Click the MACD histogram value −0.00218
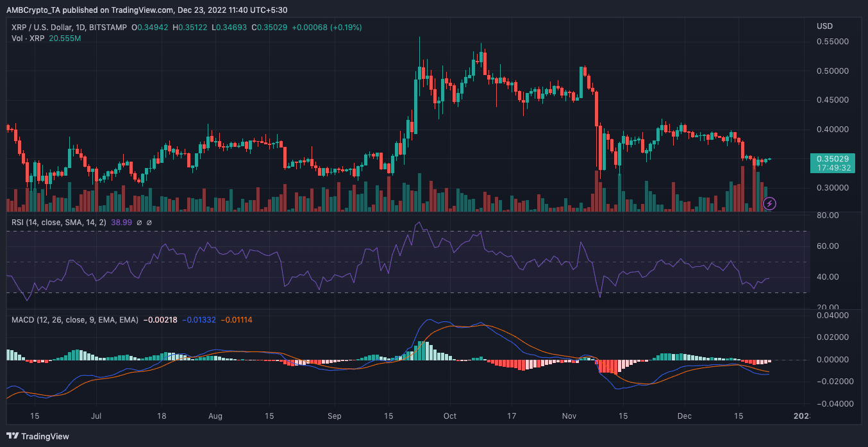The height and width of the screenshot is (447, 868). (160, 319)
